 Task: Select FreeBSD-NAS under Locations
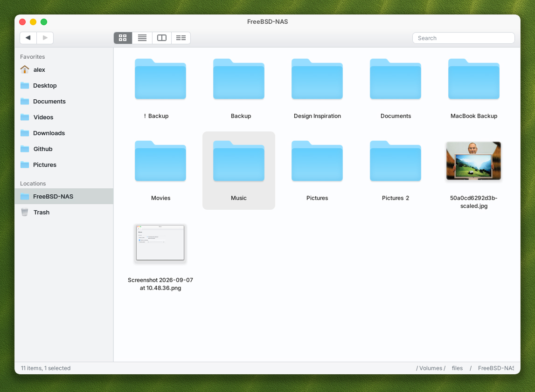(64, 196)
